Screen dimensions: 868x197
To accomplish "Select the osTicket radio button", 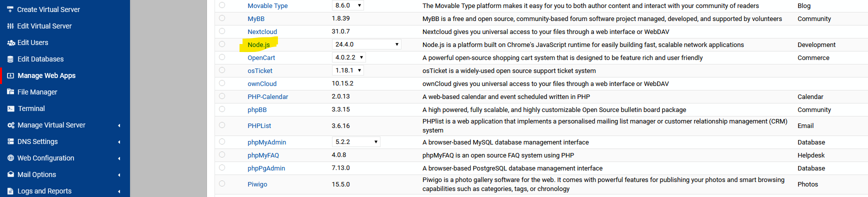I will [x=222, y=70].
